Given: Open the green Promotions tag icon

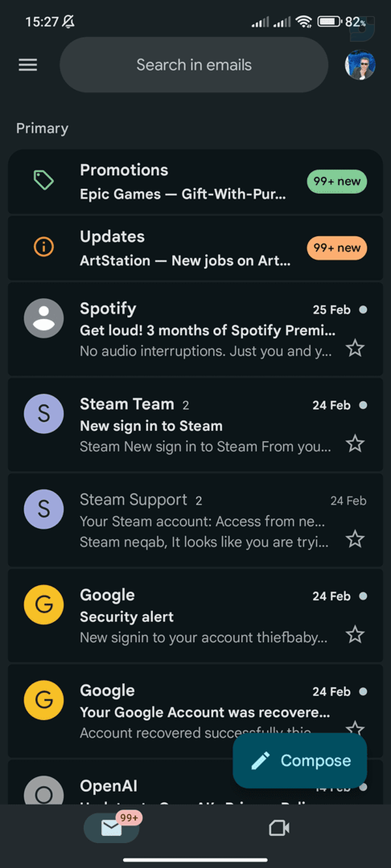Looking at the screenshot, I should [x=44, y=180].
